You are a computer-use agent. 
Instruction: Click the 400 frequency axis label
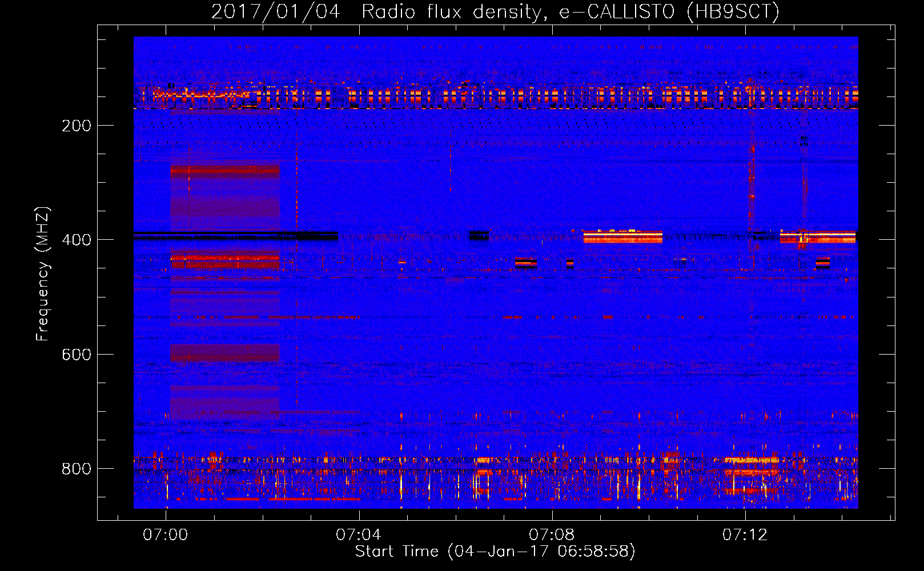pyautogui.click(x=77, y=240)
